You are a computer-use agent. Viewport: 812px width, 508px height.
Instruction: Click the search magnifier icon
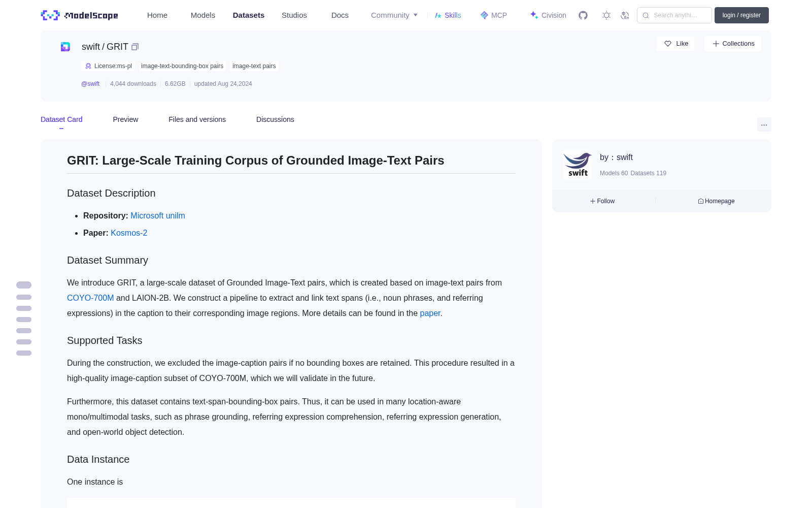pos(646,15)
